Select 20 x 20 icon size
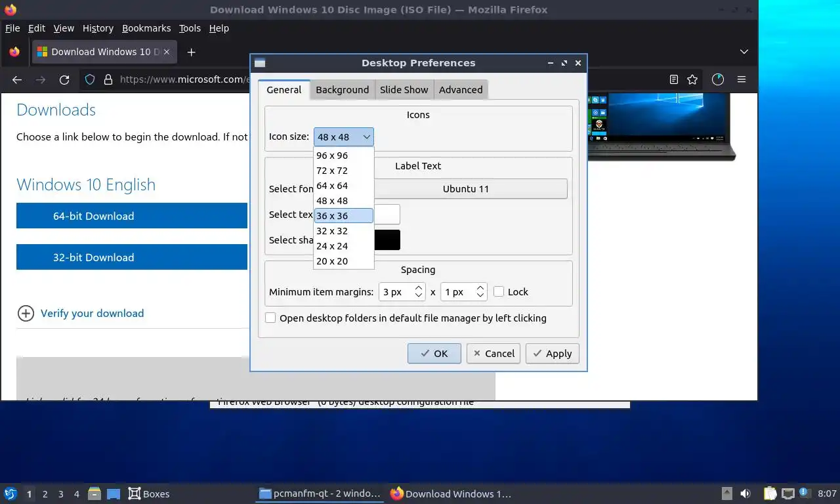Image resolution: width=840 pixels, height=504 pixels. 344,261
